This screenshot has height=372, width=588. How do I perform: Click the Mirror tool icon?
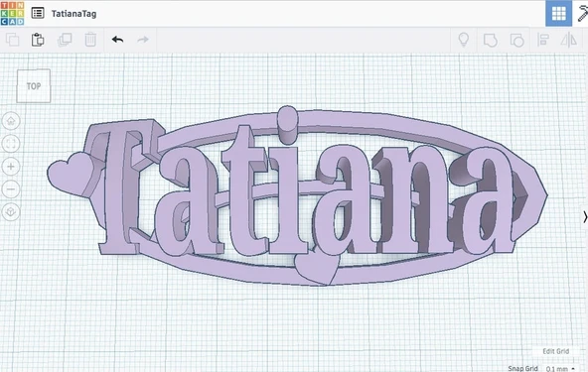point(569,40)
